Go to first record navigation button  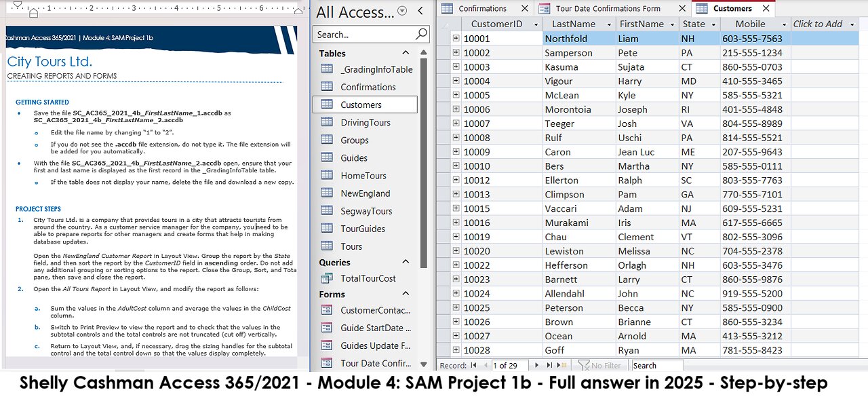tap(474, 366)
